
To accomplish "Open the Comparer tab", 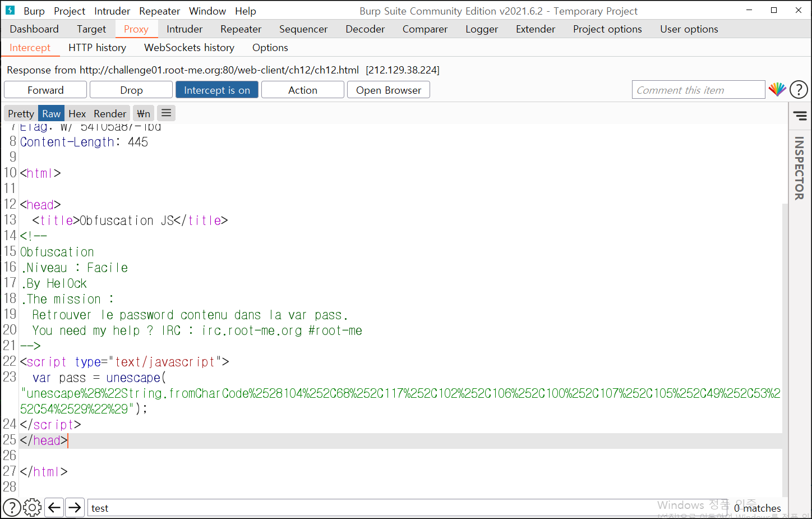I will coord(425,29).
